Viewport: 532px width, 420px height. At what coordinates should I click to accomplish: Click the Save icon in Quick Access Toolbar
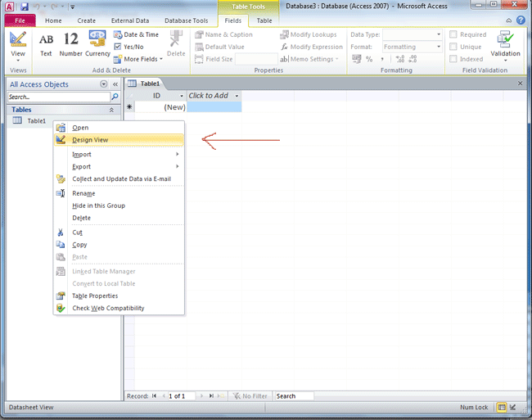[24, 7]
